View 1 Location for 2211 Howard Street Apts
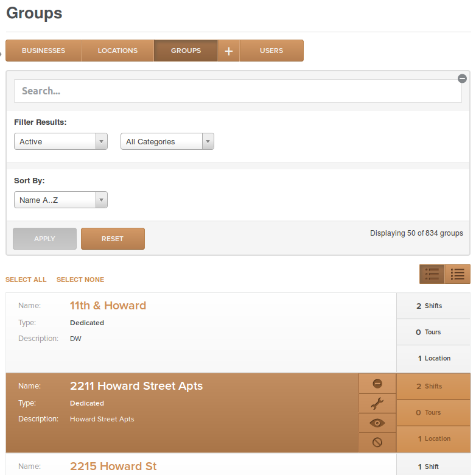The image size is (476, 475). click(433, 439)
